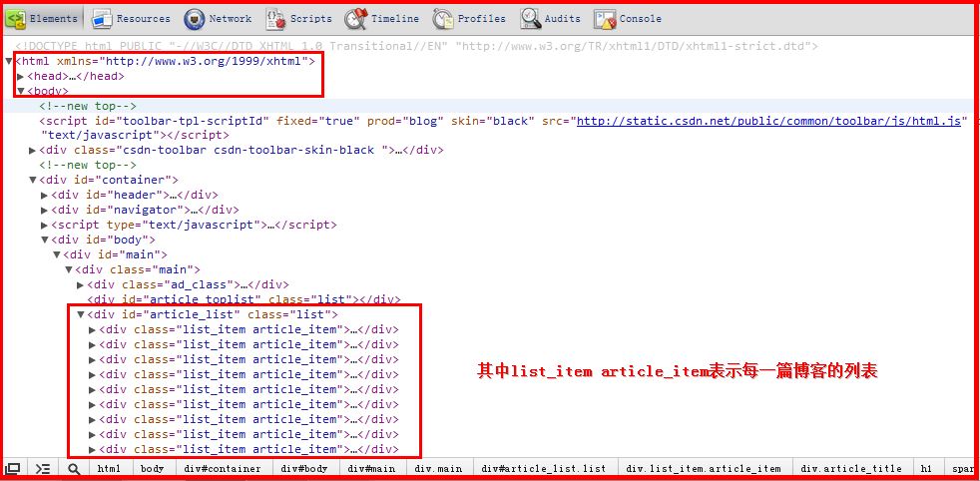This screenshot has height=481, width=980.
Task: Select the DOCTYPE declaration line
Action: click(x=417, y=46)
